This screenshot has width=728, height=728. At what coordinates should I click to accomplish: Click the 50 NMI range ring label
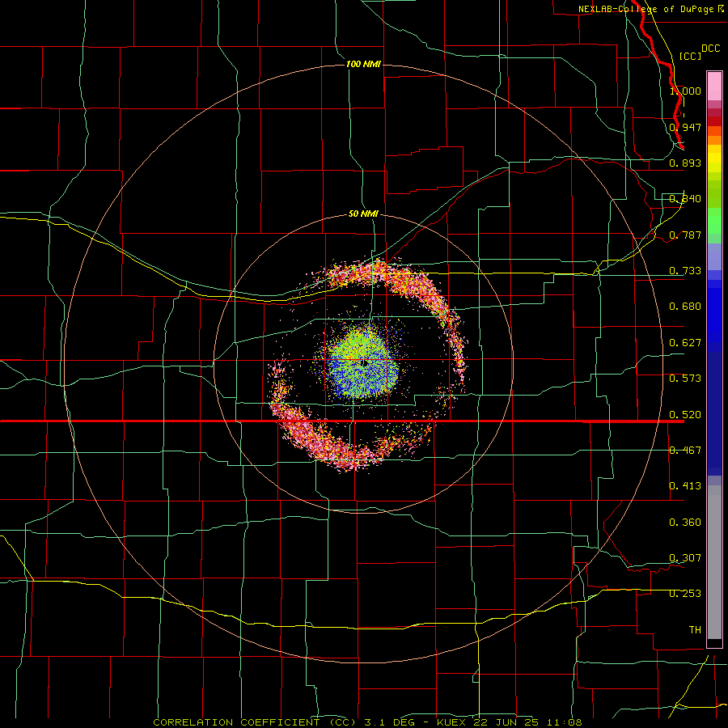tap(363, 214)
